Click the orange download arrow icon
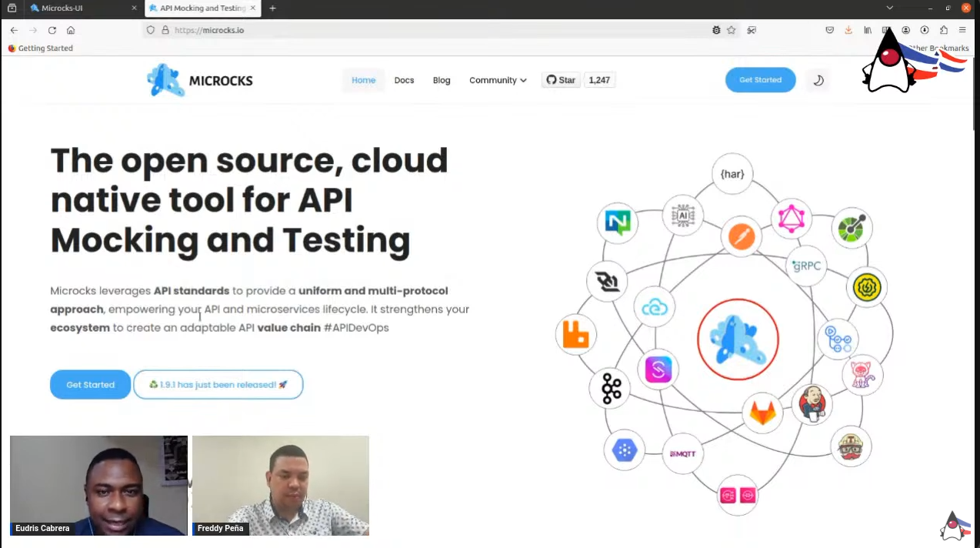980x548 pixels. click(848, 30)
